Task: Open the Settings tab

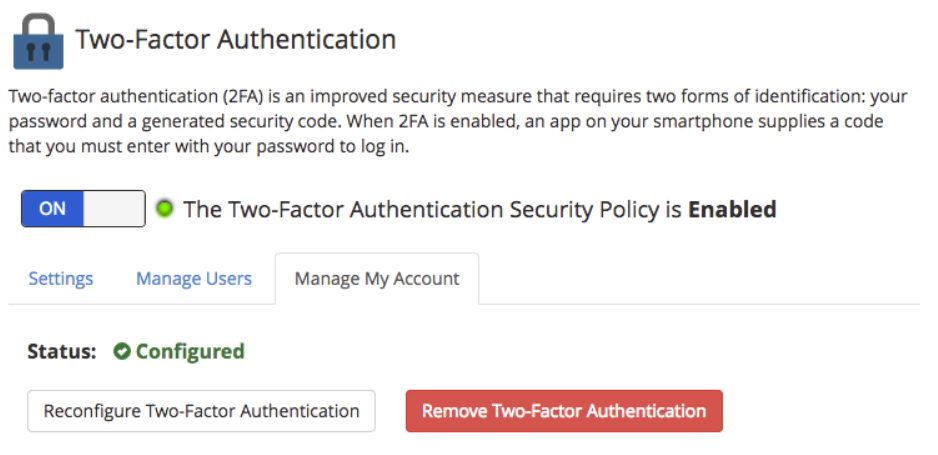Action: click(x=61, y=279)
